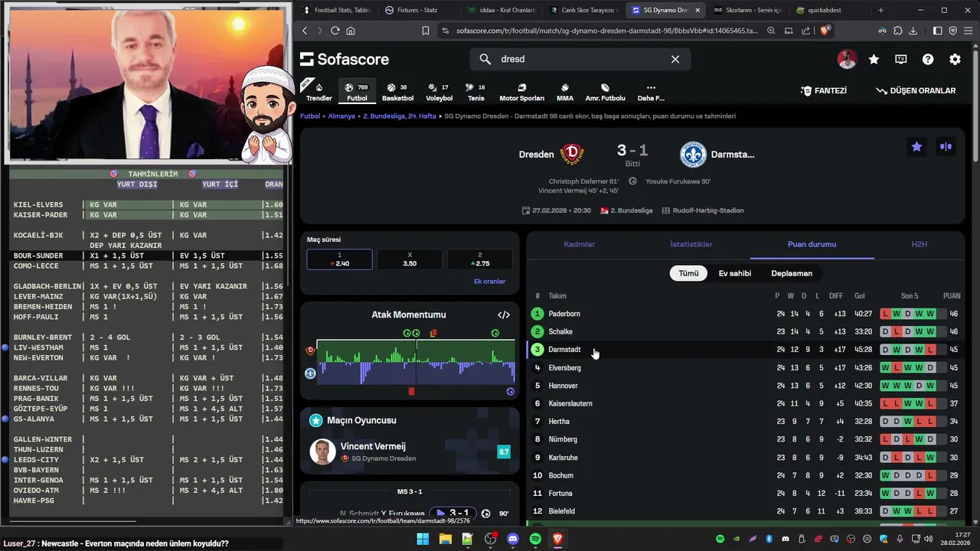The width and height of the screenshot is (980, 551).
Task: Go back with browser back arrow
Action: tap(305, 31)
